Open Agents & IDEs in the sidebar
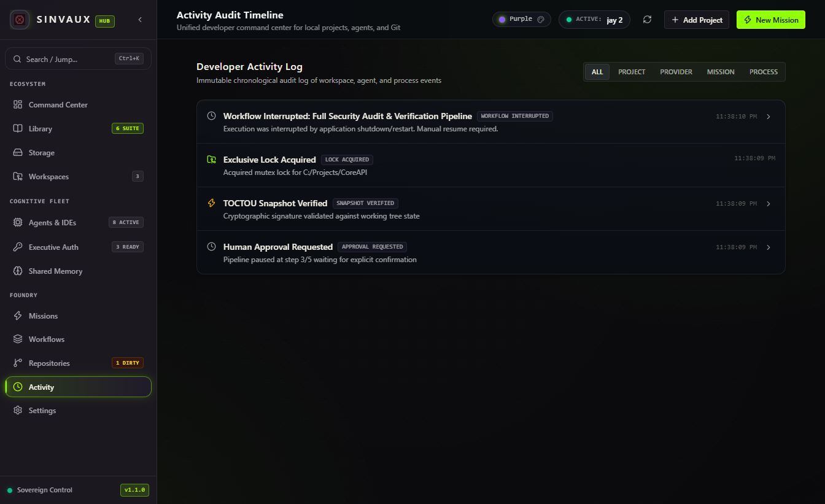Screen dimensions: 825x504 click(79, 223)
